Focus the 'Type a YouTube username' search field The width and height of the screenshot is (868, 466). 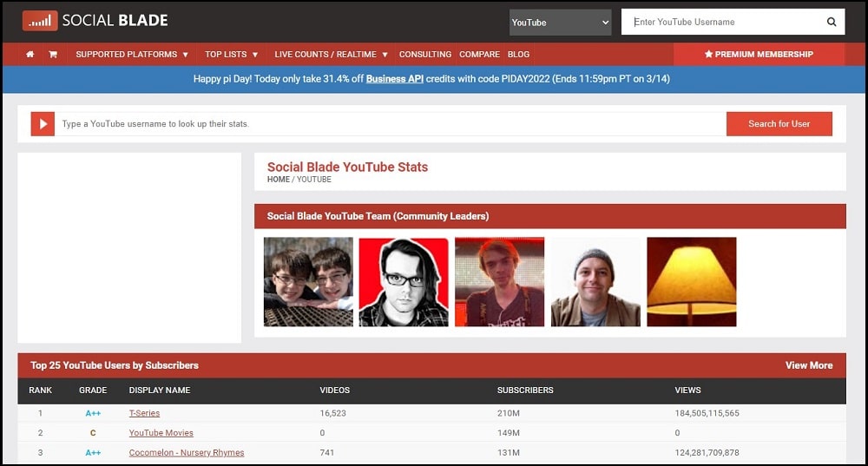(x=391, y=124)
